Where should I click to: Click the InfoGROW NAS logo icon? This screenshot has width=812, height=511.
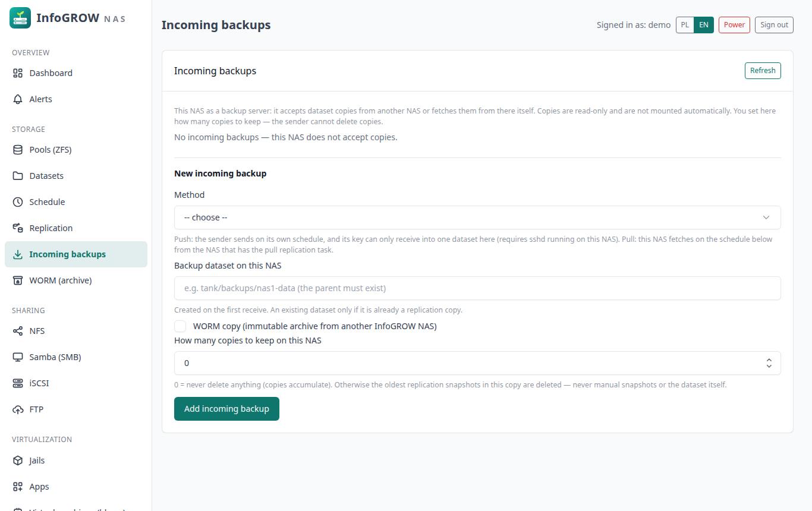click(20, 18)
